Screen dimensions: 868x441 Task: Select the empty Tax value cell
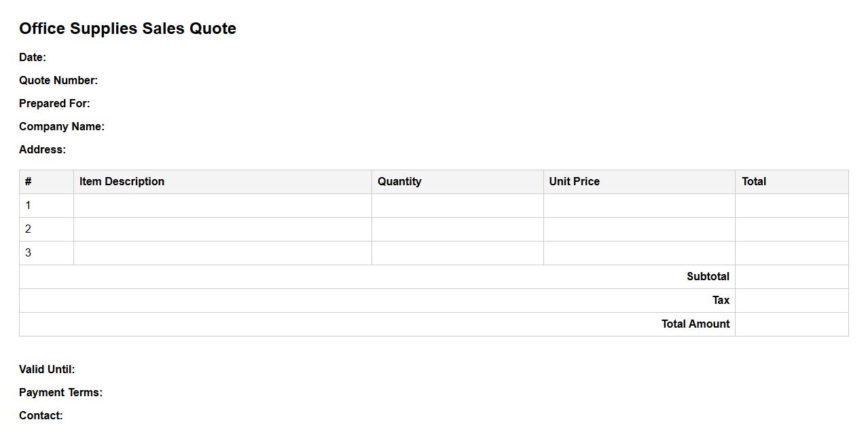pyautogui.click(x=791, y=301)
